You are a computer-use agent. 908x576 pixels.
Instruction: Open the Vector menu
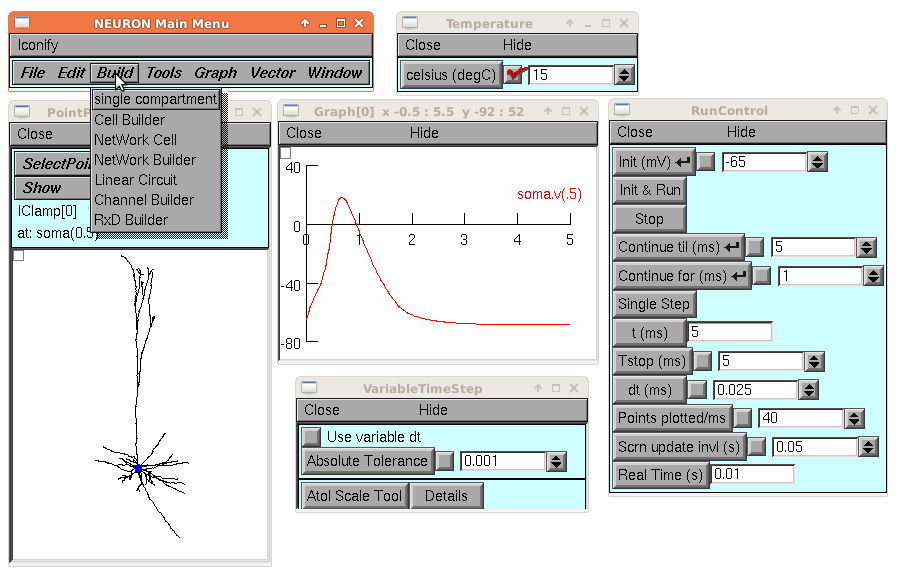(273, 73)
